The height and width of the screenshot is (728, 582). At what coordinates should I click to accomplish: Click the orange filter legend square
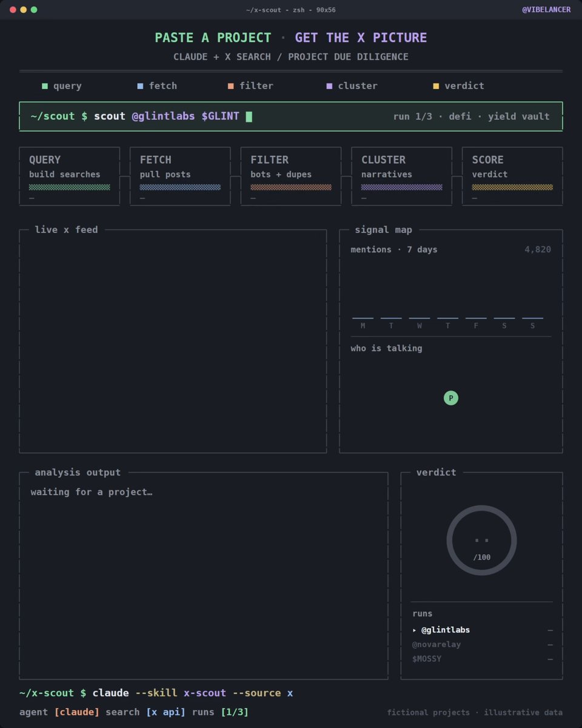231,86
